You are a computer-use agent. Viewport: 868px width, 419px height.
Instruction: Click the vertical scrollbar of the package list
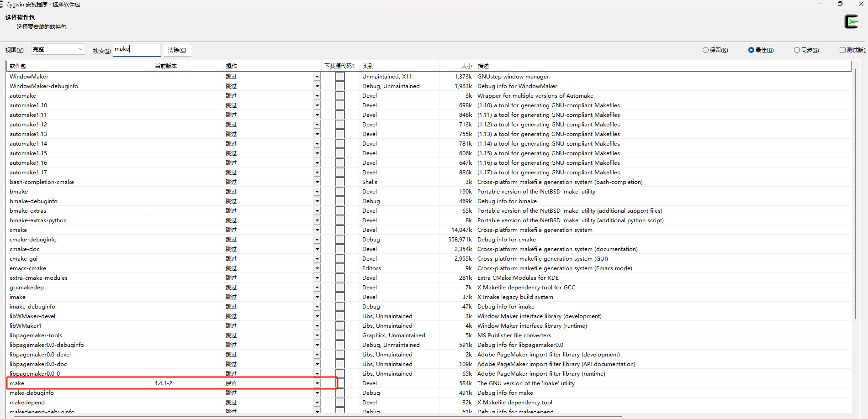tap(855, 194)
